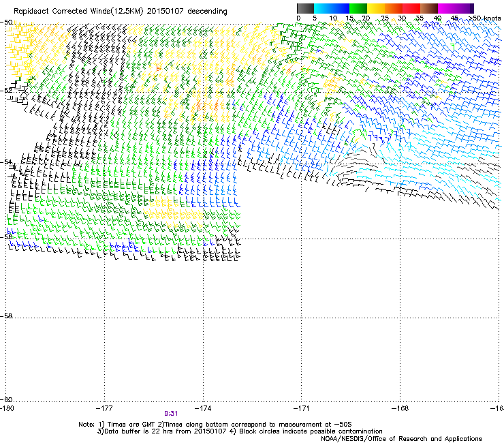
Task: Select the yellow 20-25 knots color segment
Action: coord(376,8)
